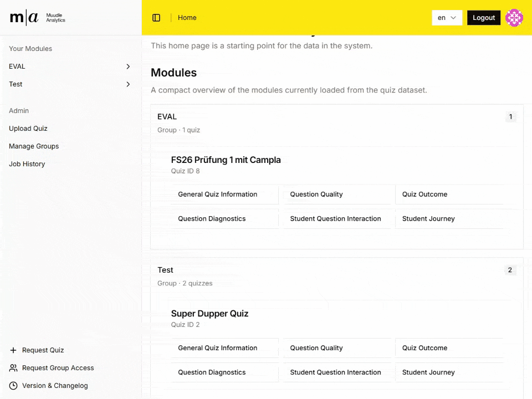
Task: Open Request Group Access link
Action: pyautogui.click(x=58, y=368)
